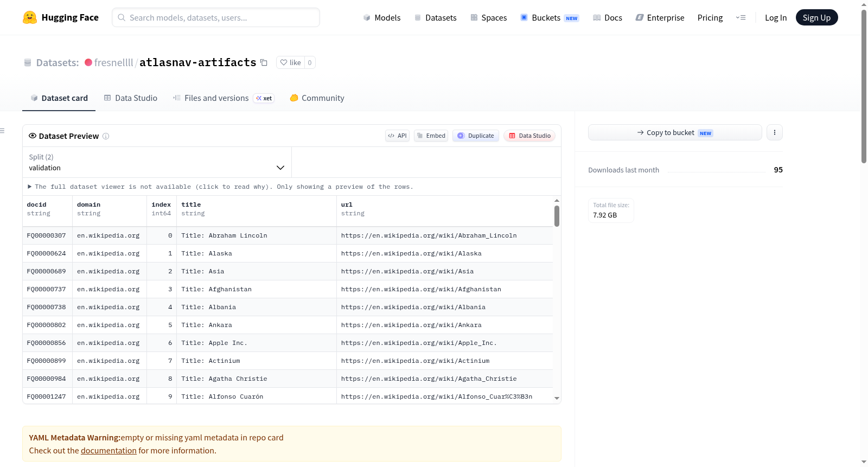Open the fresnellll user profile link
Viewport: 868px width, 467px height.
(114, 62)
